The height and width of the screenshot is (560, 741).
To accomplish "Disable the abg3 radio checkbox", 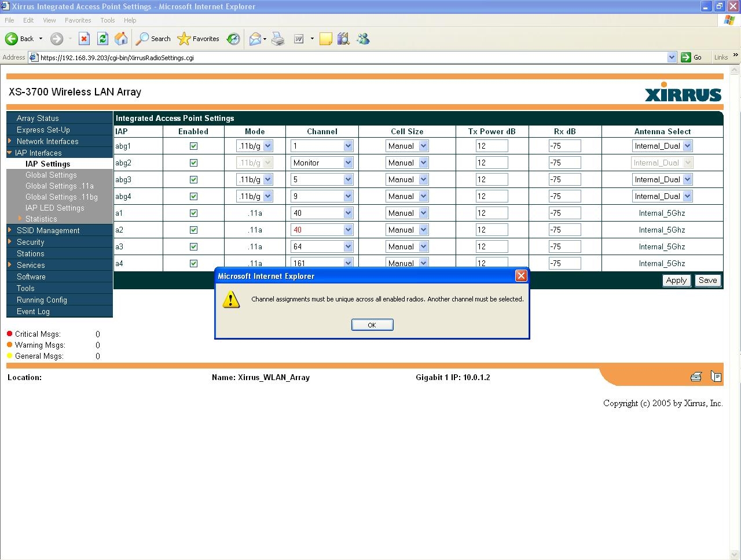I will click(x=193, y=180).
